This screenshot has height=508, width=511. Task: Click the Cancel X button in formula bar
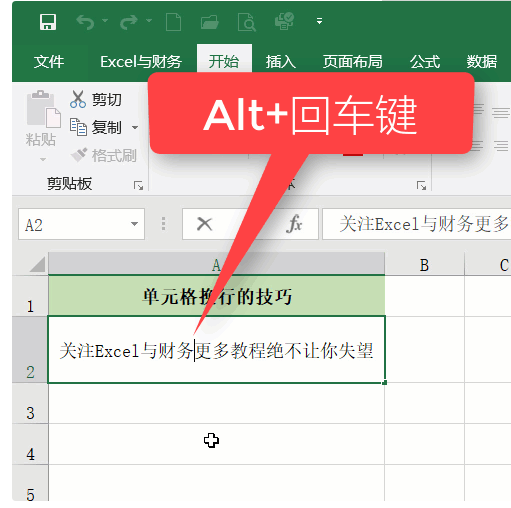pyautogui.click(x=204, y=224)
